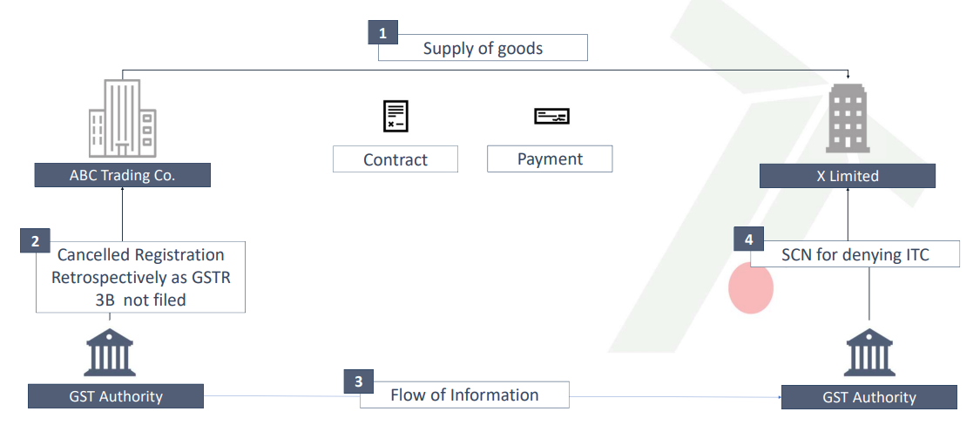Select the Cancelled Registration Retrospectively text box

tap(140, 278)
